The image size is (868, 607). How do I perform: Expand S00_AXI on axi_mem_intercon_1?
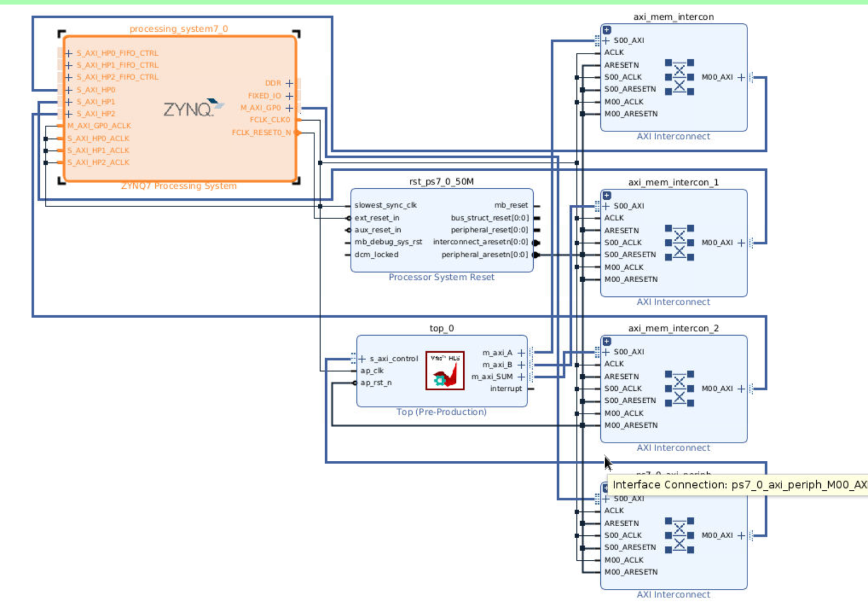pos(606,206)
